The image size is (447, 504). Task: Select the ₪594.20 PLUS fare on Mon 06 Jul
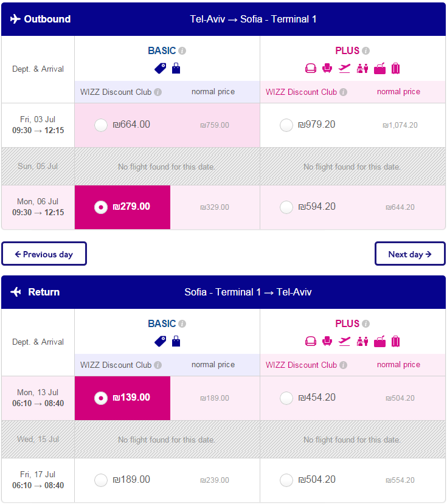pos(286,207)
